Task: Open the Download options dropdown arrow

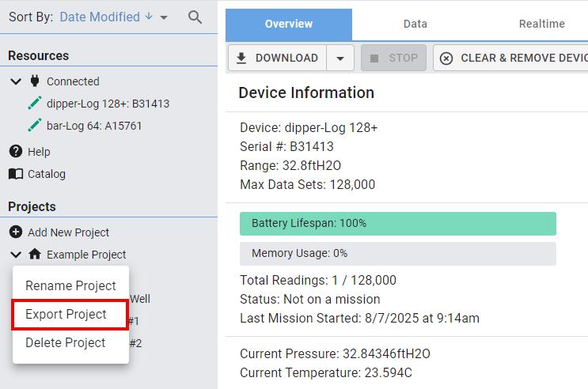Action: (x=340, y=58)
